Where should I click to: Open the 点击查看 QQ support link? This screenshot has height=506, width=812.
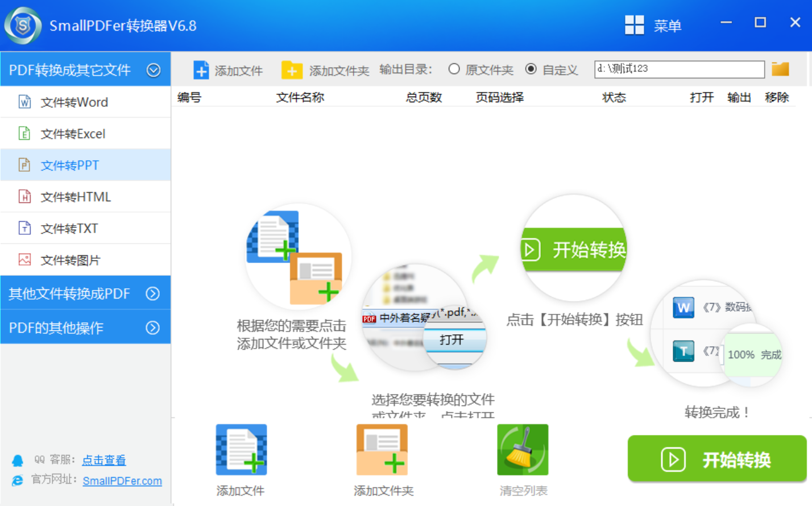pos(104,460)
